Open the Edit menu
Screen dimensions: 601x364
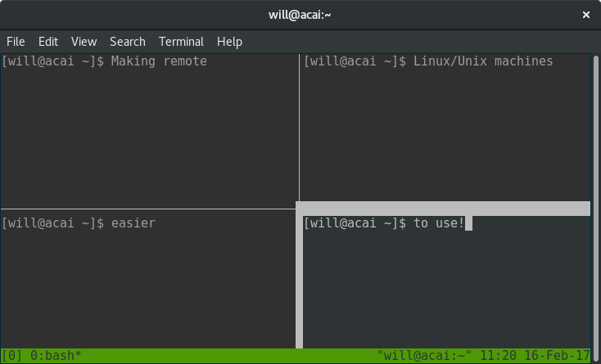[x=48, y=42]
